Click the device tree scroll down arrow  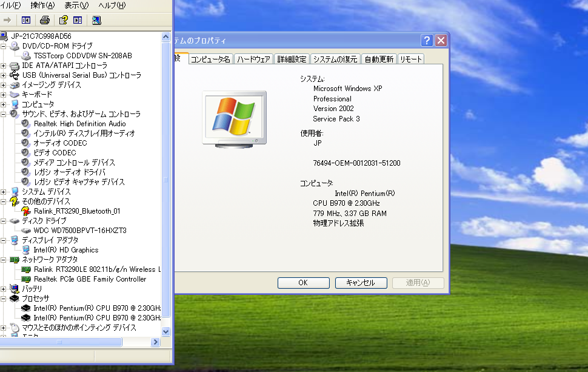pos(165,331)
